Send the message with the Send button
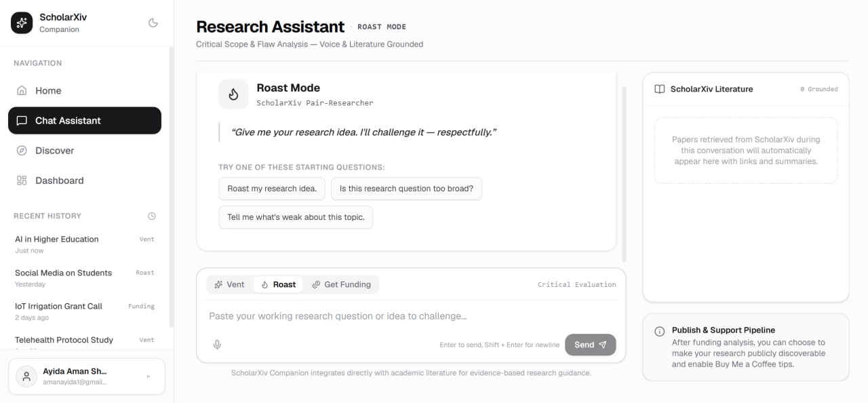The width and height of the screenshot is (868, 403). [590, 345]
